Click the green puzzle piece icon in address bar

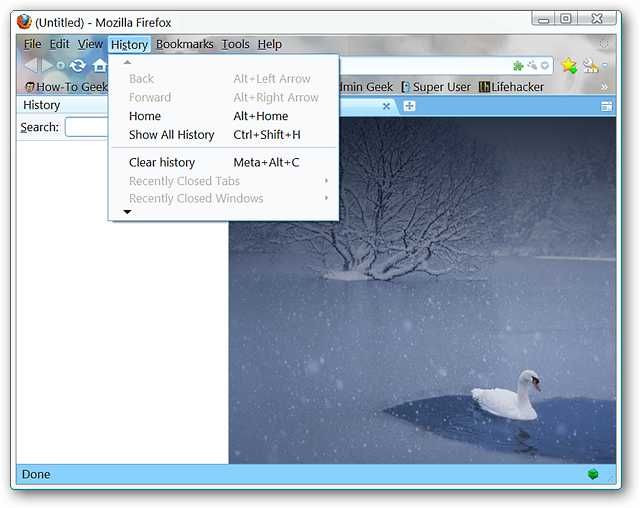coord(518,65)
